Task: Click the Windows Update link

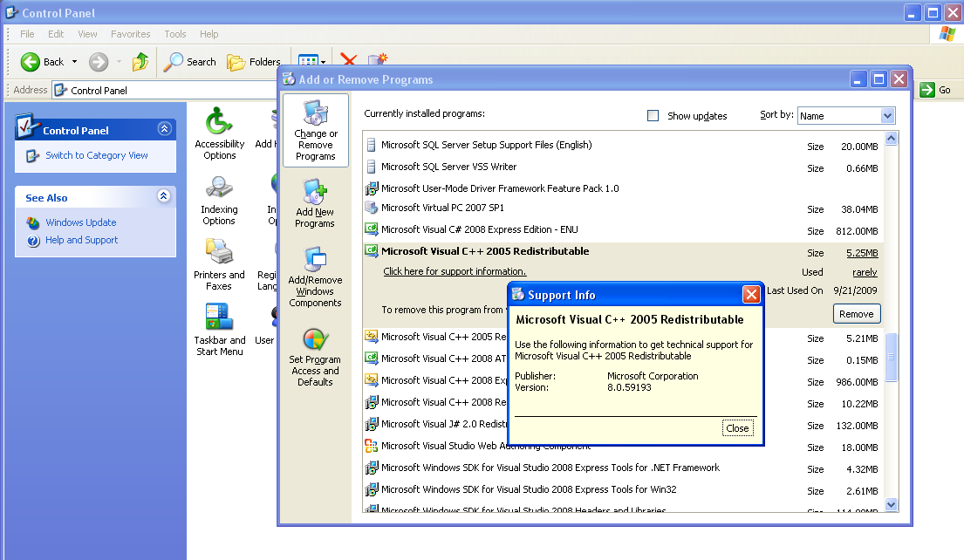Action: click(x=80, y=222)
